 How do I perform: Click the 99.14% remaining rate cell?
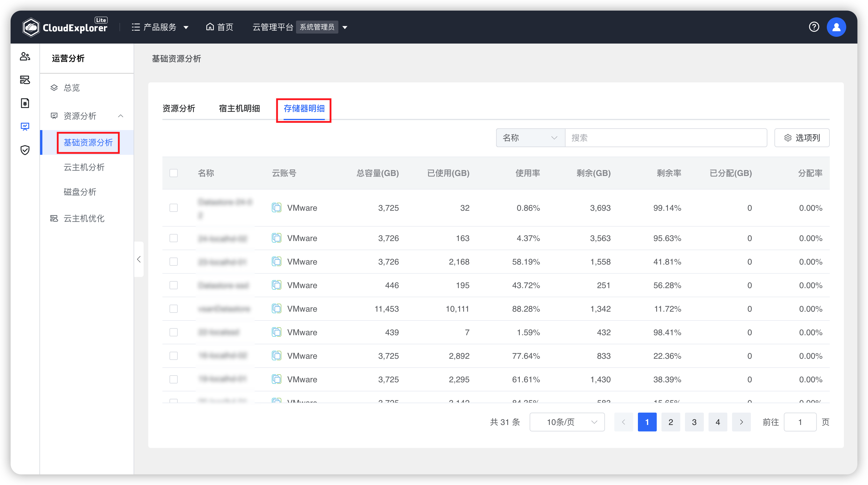[x=667, y=207]
